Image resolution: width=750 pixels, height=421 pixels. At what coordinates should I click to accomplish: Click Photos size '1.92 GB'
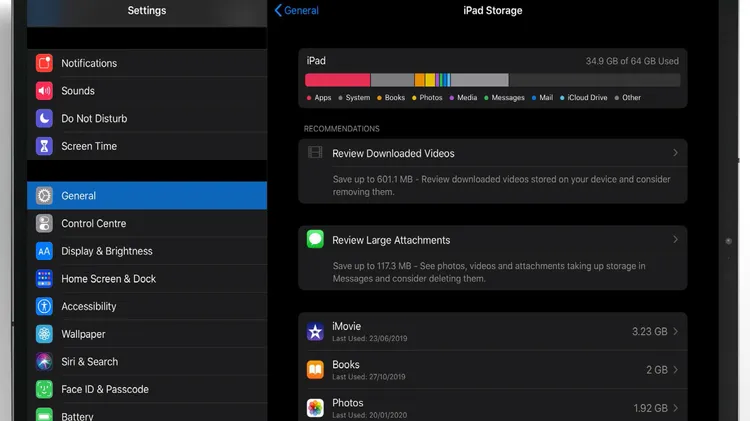coord(651,408)
